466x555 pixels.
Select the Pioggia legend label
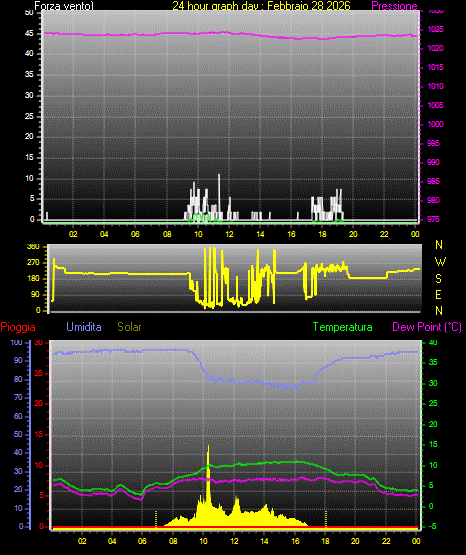(18, 327)
